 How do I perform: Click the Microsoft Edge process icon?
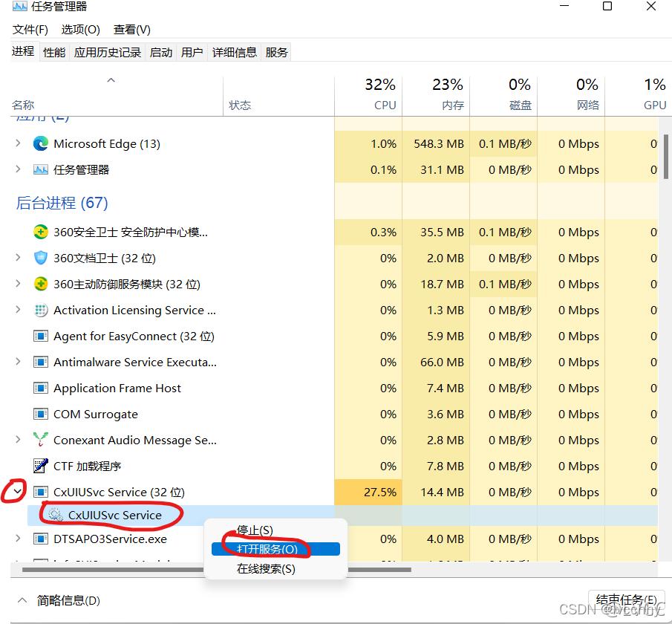(41, 143)
